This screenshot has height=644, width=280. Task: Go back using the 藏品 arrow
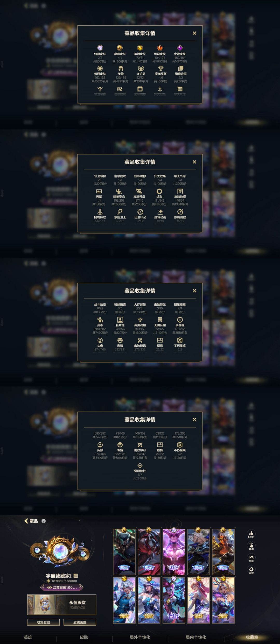[31, 521]
